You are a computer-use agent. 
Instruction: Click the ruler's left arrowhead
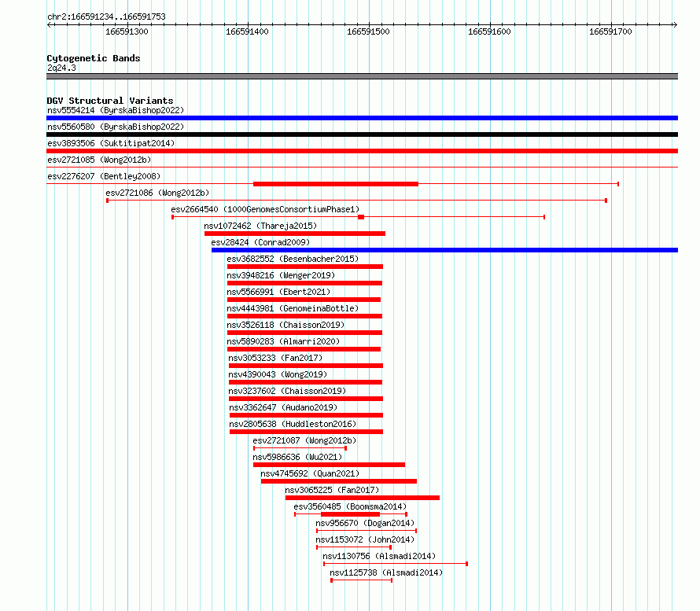click(x=49, y=25)
